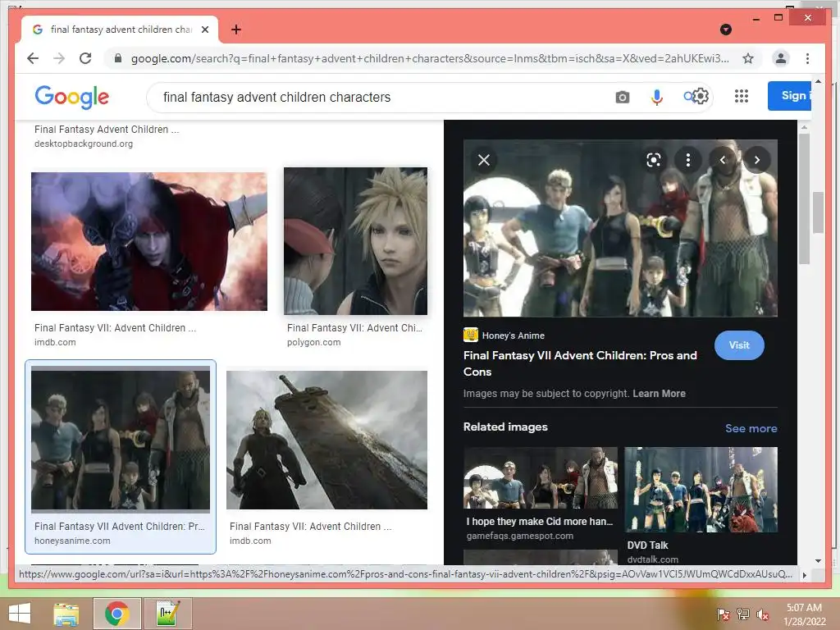The image size is (840, 630).
Task: Click See more related images
Action: pos(751,428)
